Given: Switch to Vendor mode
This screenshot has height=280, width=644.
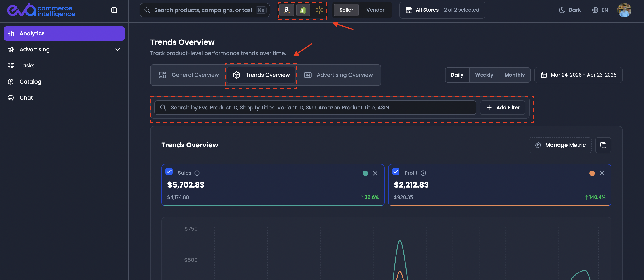Looking at the screenshot, I should (375, 10).
